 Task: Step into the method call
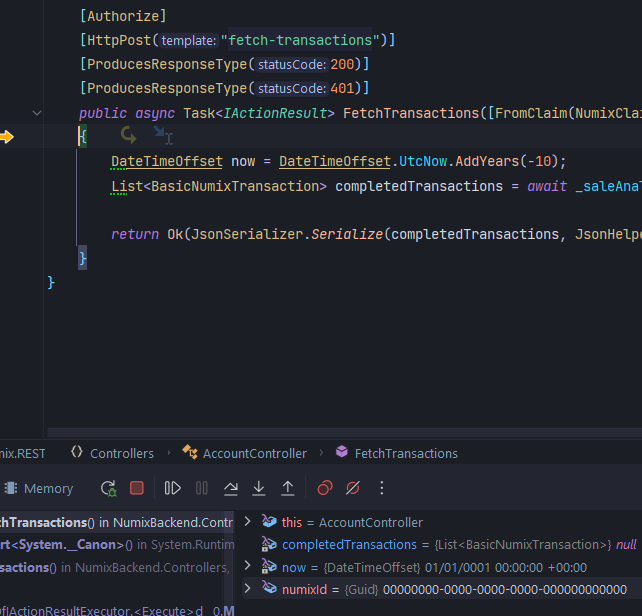pyautogui.click(x=259, y=488)
